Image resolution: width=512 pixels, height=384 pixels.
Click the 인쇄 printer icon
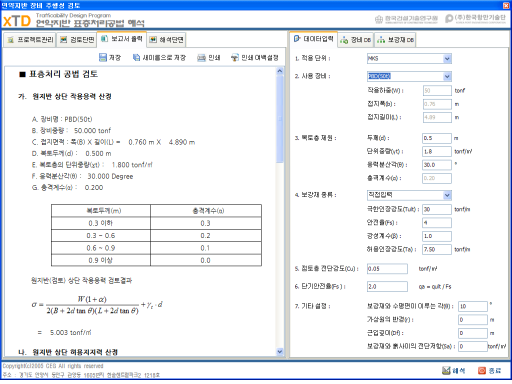click(201, 58)
